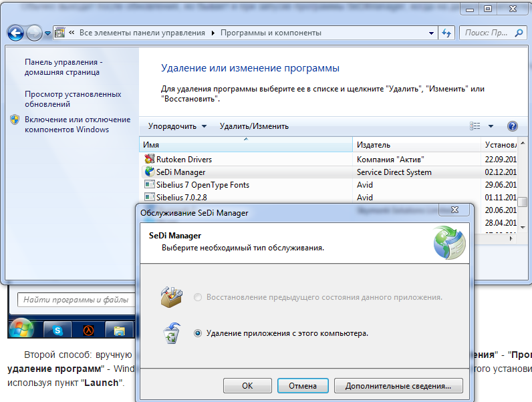Click the Control Panel icon in address bar
This screenshot has width=532, height=402.
pos(59,33)
